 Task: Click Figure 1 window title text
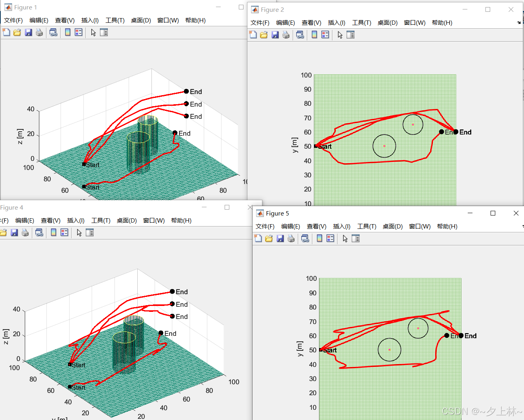[26, 7]
